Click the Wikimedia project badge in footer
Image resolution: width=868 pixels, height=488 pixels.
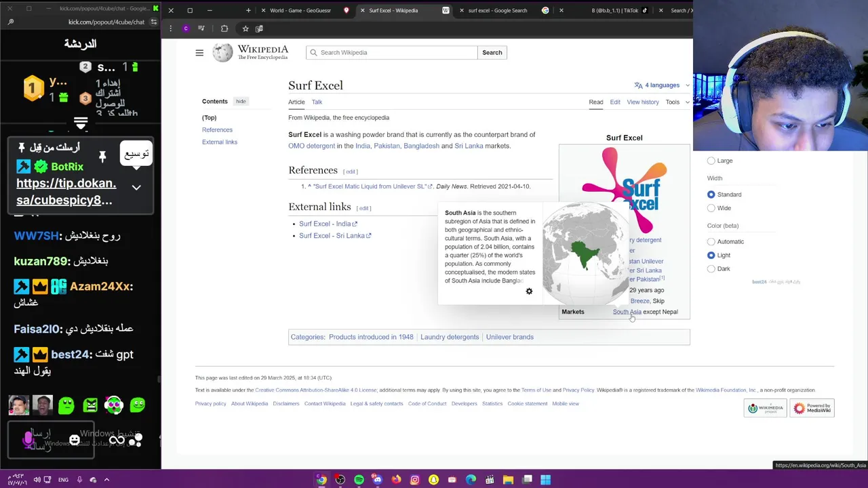pyautogui.click(x=765, y=408)
